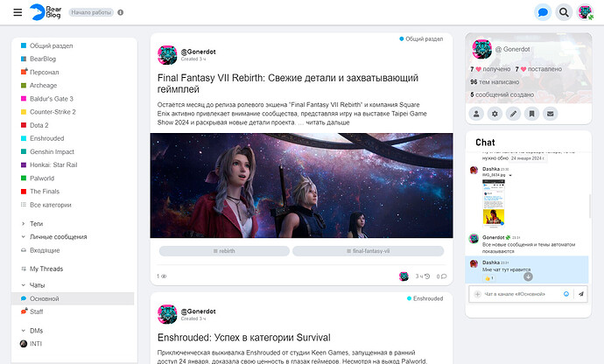Screen dimensions: 604x364
Task: Focus the chat message input field
Action: 521,294
